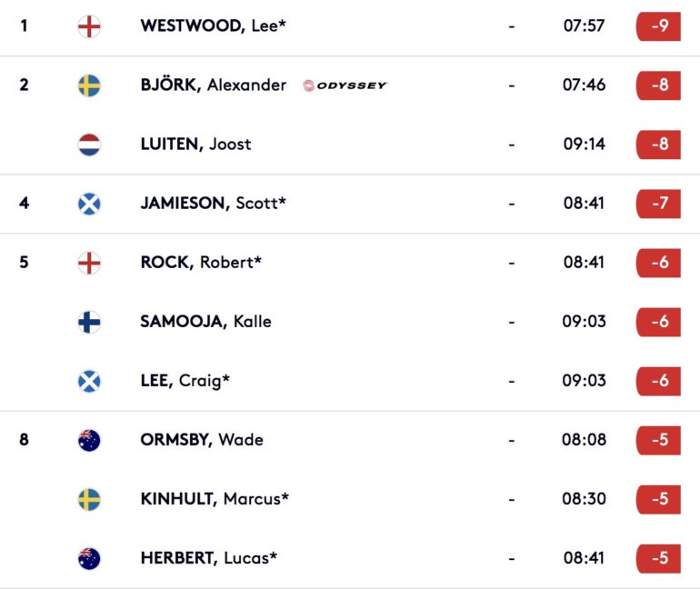Click the England flag beside Westwood
700x589 pixels.
click(89, 26)
